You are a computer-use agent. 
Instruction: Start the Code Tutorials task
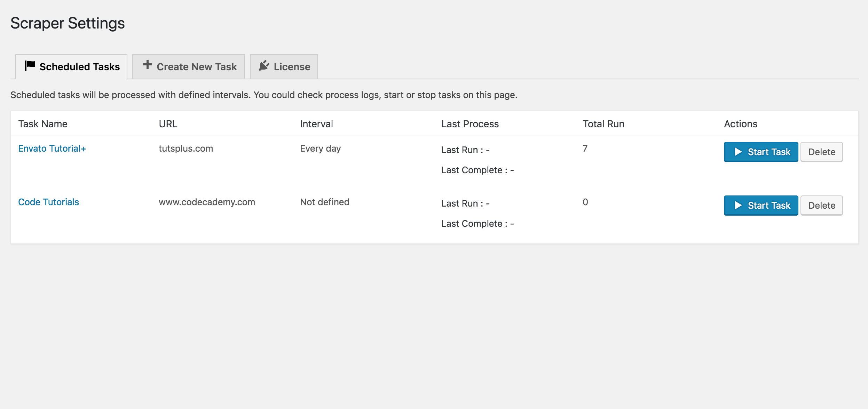click(x=761, y=206)
